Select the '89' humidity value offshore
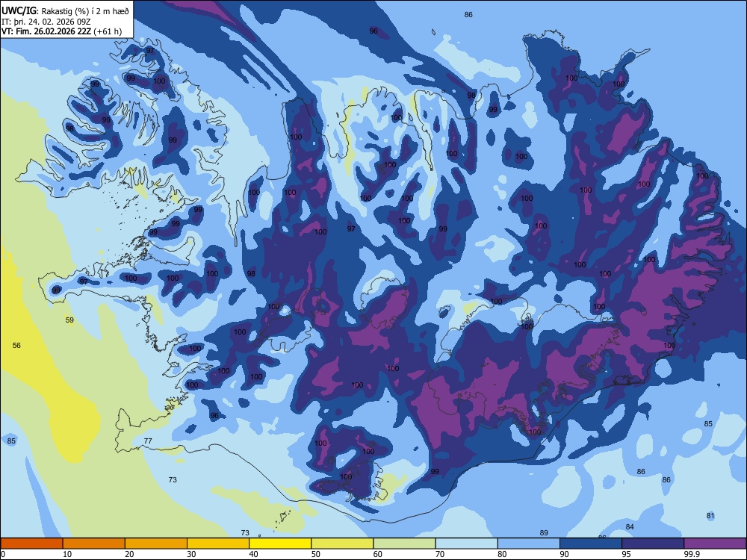Viewport: 747px width, 560px height. point(544,533)
